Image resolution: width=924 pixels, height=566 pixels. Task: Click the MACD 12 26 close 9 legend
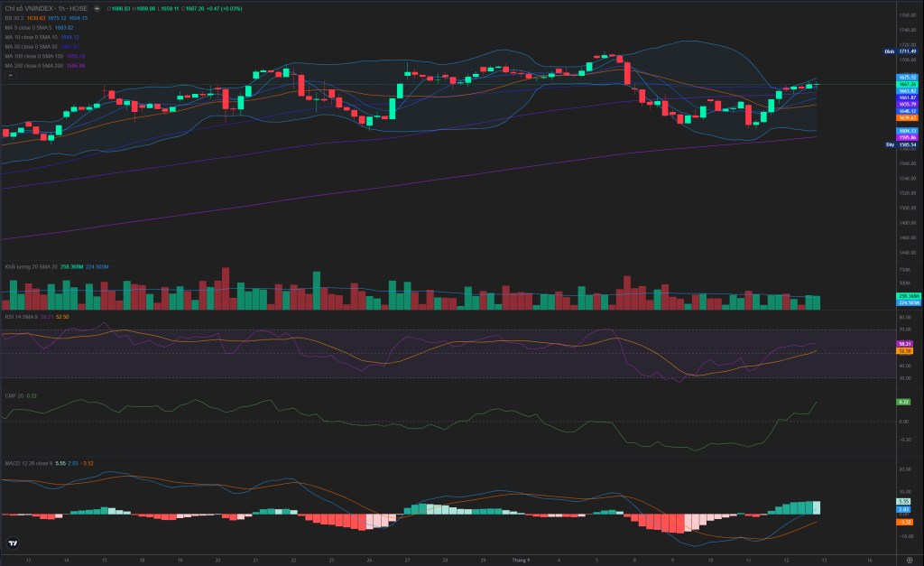[49, 463]
